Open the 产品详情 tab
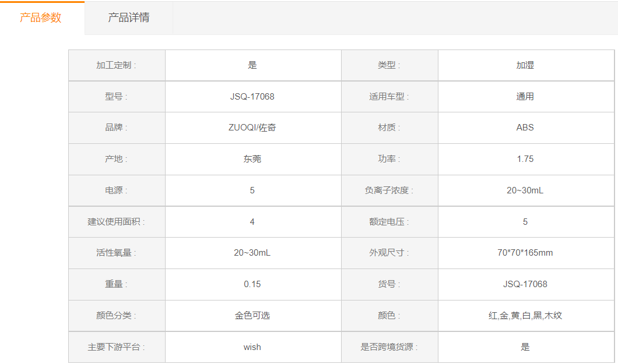The height and width of the screenshot is (364, 618). (129, 17)
